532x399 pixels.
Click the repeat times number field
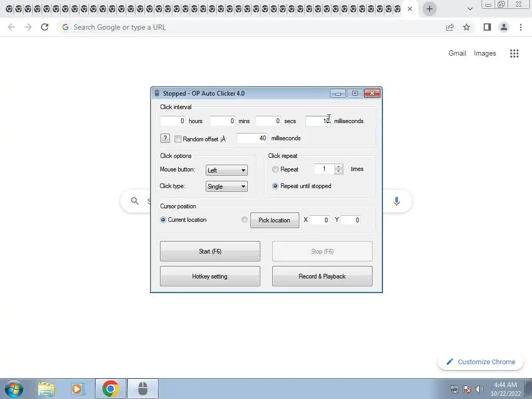coord(324,169)
